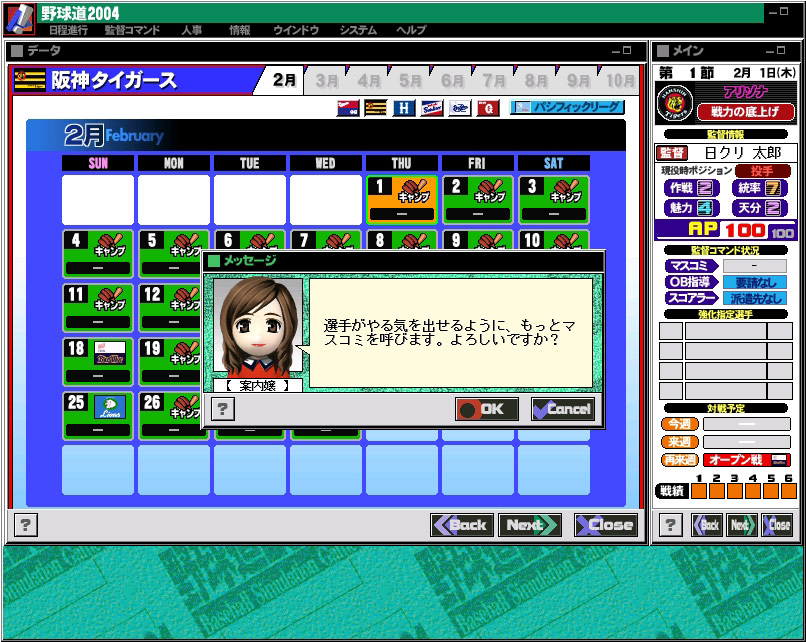
Task: Open the 10月 month tab
Action: [x=619, y=81]
